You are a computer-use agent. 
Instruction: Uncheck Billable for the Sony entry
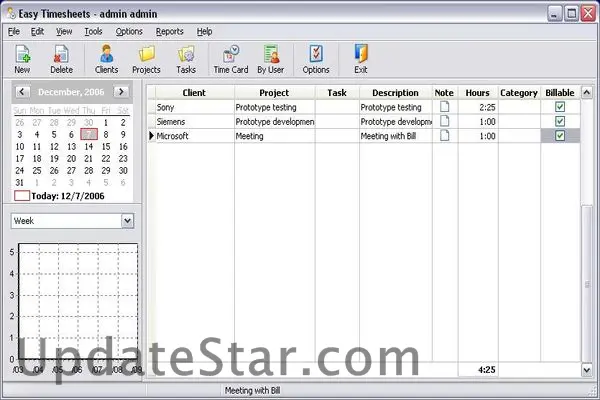click(x=560, y=107)
